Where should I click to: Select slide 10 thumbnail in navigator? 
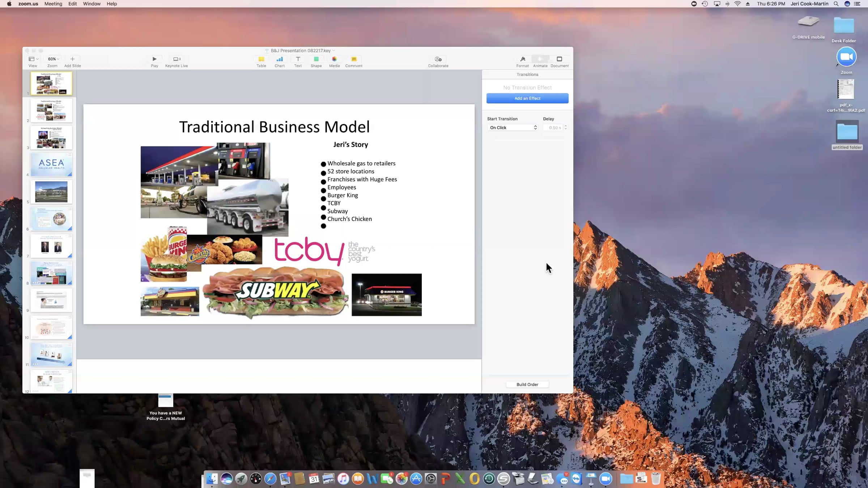pyautogui.click(x=51, y=327)
